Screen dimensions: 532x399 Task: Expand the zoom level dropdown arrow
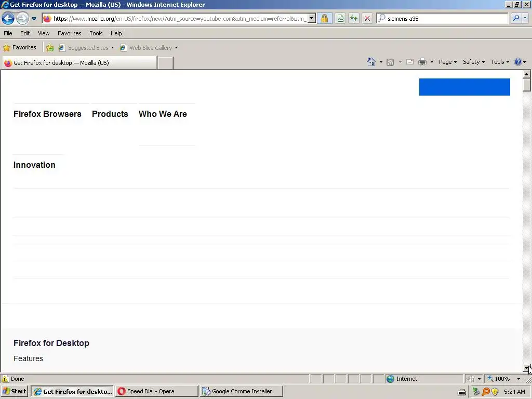pos(518,379)
